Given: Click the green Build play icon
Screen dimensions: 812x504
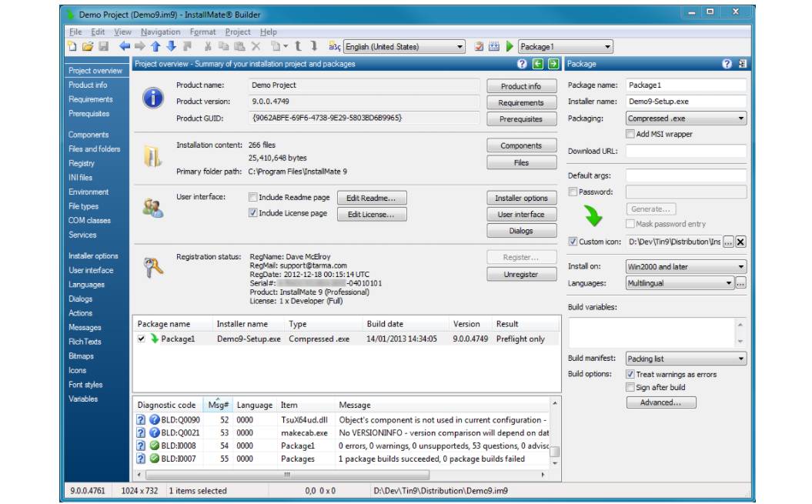Looking at the screenshot, I should [x=510, y=47].
